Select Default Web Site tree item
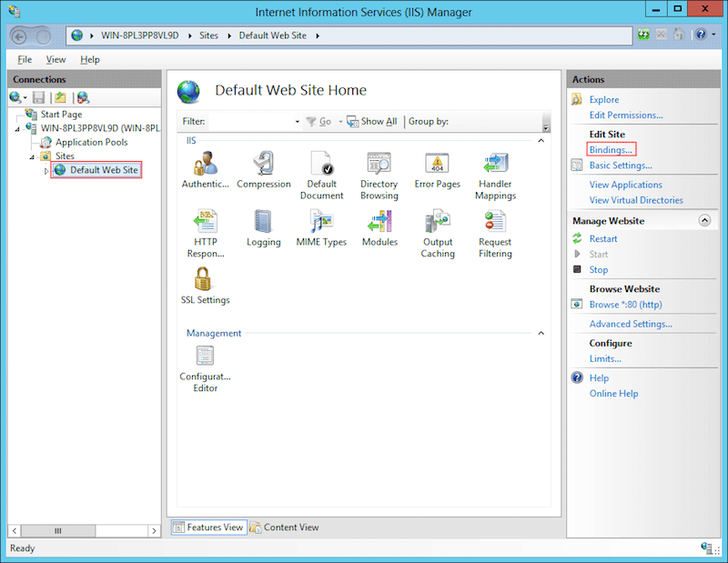Screen dimensions: 728x563 (104, 170)
